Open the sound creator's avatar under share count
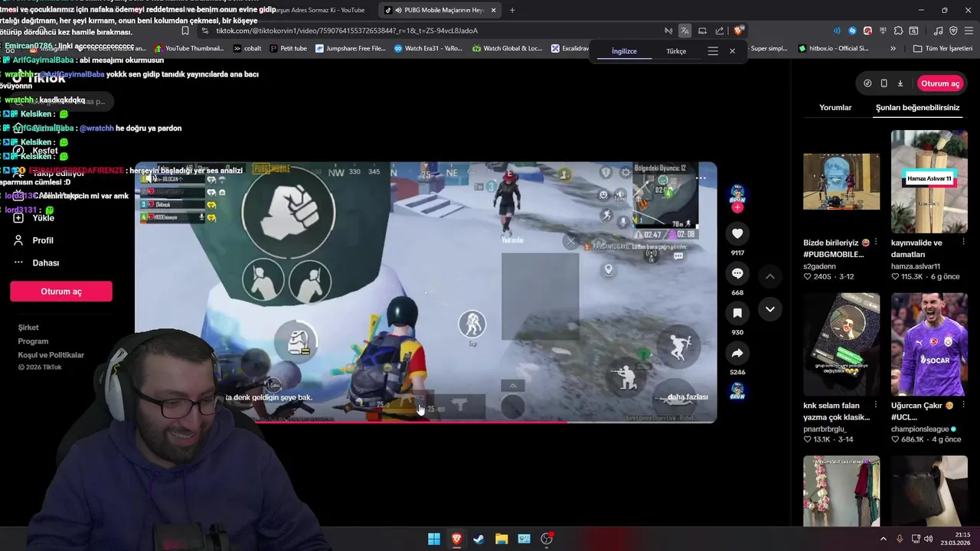Screen dimensions: 980x551 click(737, 392)
